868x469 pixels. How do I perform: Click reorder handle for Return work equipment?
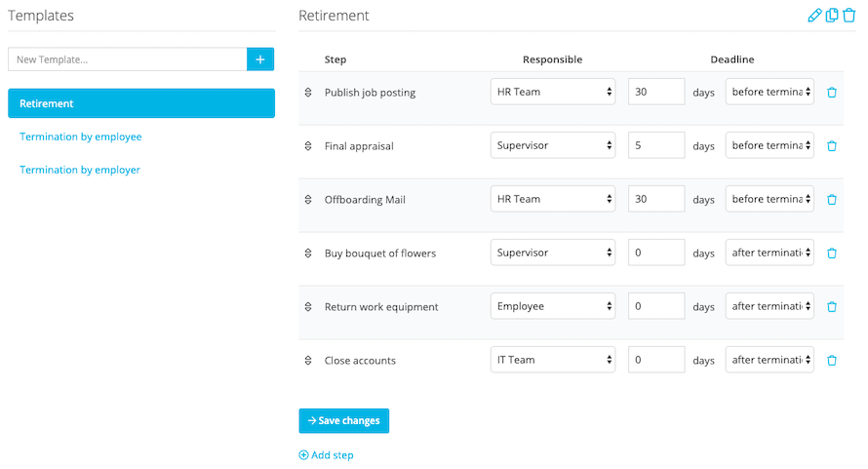point(308,307)
